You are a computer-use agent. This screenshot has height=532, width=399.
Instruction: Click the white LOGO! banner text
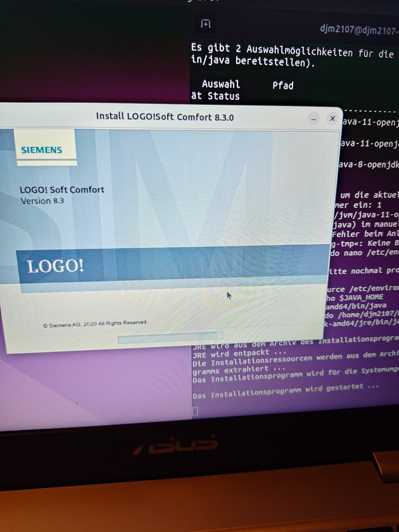(55, 266)
